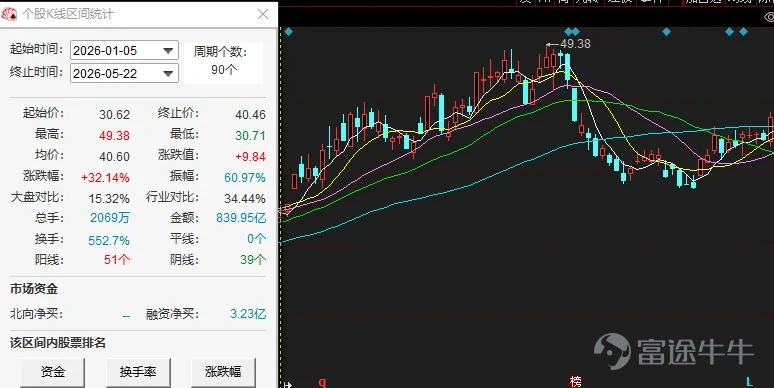Screen dimensions: 774x388
Task: Click the 市场资金 section heading
Action: click(34, 289)
